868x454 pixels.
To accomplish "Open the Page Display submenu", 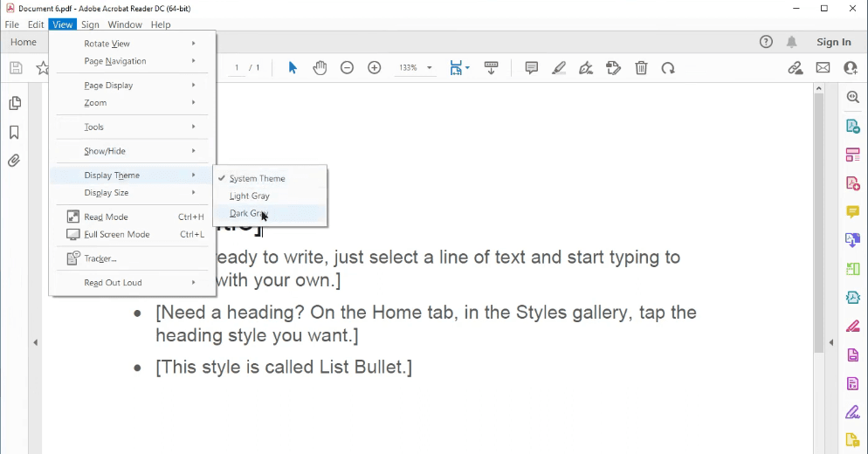I will tap(133, 86).
